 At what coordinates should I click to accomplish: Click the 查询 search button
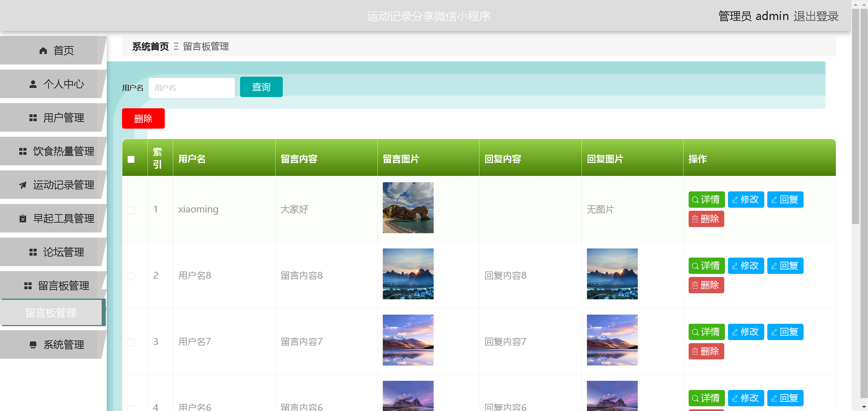pyautogui.click(x=261, y=87)
